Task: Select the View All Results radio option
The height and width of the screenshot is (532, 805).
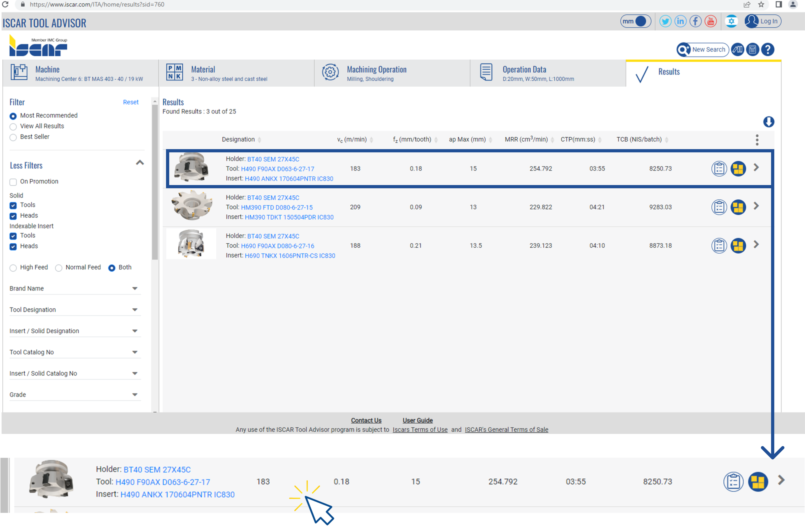Action: point(13,127)
